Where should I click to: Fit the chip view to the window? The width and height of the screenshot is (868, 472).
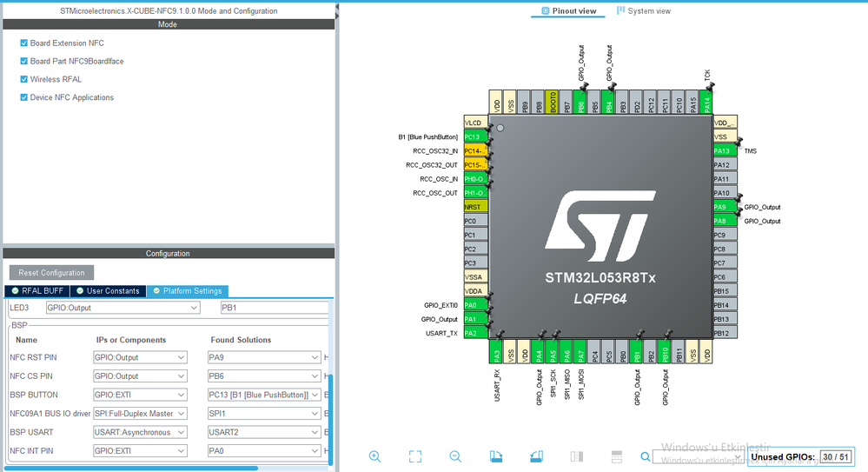coord(415,456)
